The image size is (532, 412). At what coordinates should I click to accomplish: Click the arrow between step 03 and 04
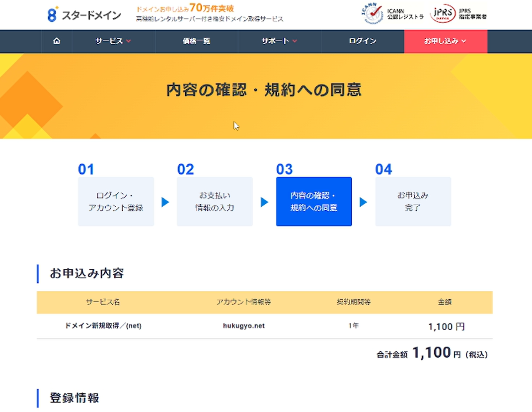pyautogui.click(x=363, y=202)
